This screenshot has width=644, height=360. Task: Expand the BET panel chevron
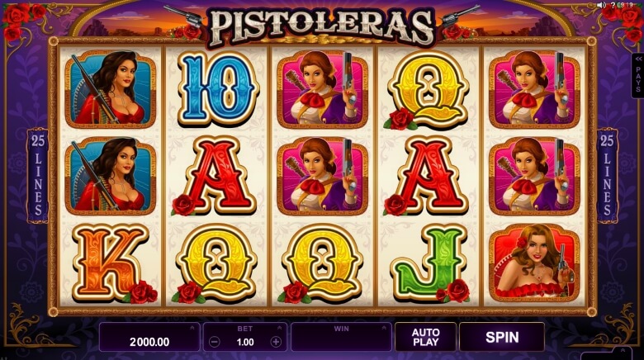279,328
